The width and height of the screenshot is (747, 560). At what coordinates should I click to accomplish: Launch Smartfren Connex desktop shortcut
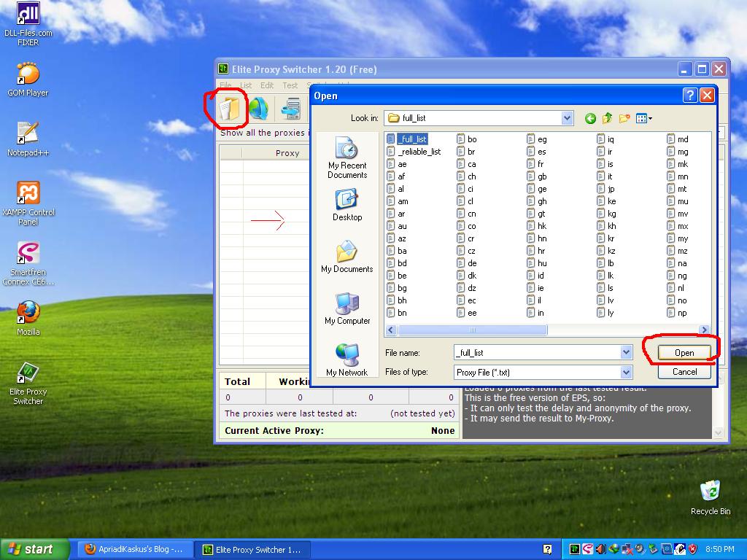[x=28, y=263]
